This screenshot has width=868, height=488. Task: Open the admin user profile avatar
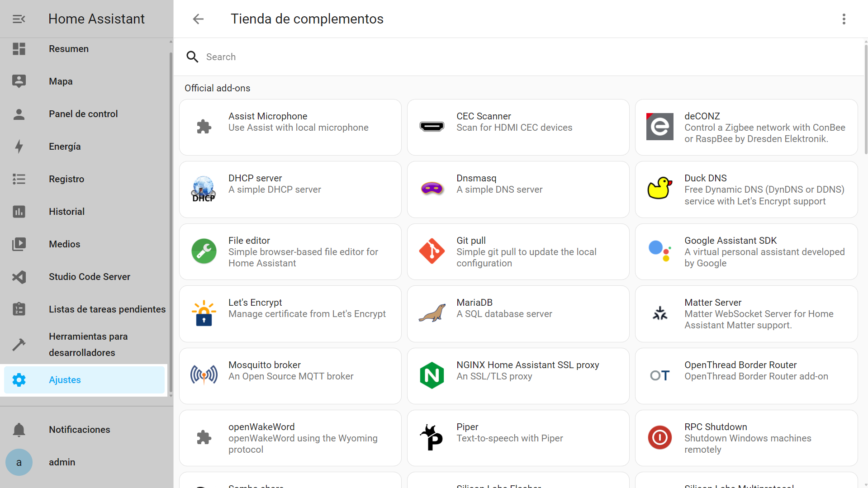pos(19,462)
